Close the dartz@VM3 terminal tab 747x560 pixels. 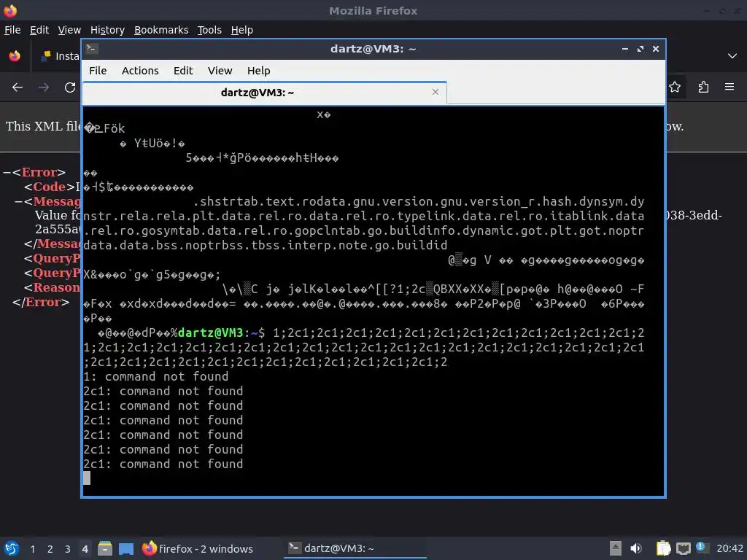435,92
